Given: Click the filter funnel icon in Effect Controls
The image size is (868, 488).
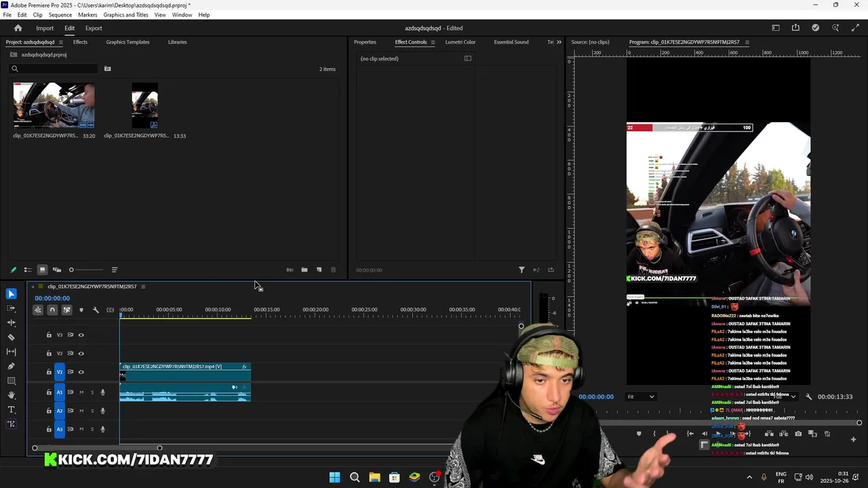Looking at the screenshot, I should 521,270.
